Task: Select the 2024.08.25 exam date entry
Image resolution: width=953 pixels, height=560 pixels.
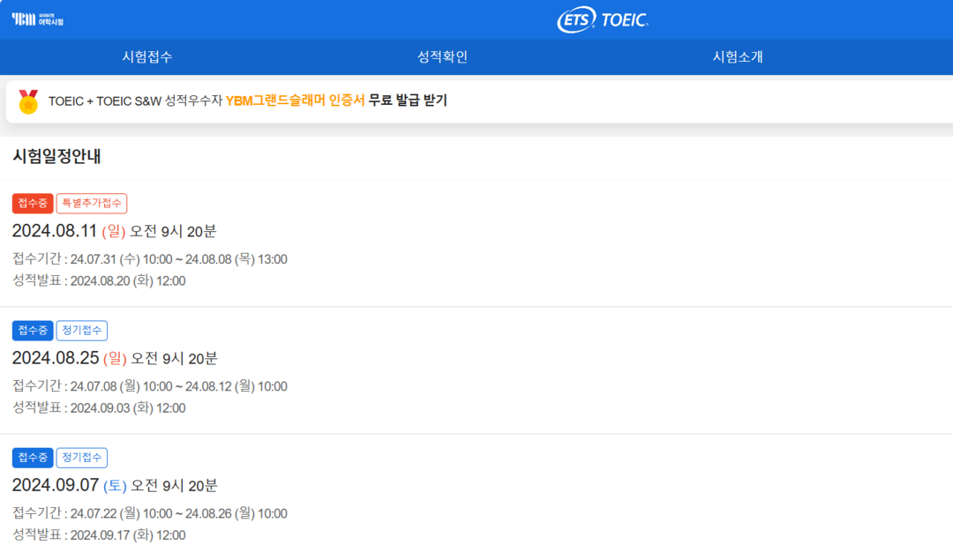Action: pos(114,359)
